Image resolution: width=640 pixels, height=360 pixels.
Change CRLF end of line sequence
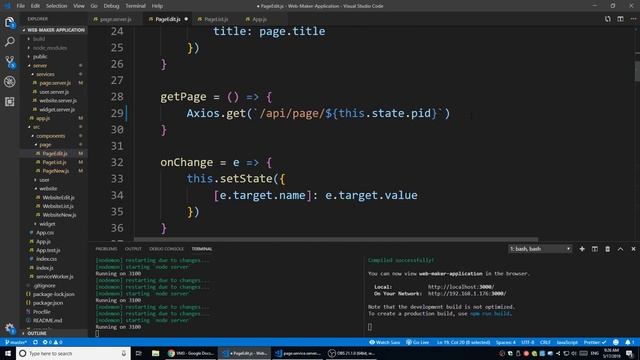545,342
